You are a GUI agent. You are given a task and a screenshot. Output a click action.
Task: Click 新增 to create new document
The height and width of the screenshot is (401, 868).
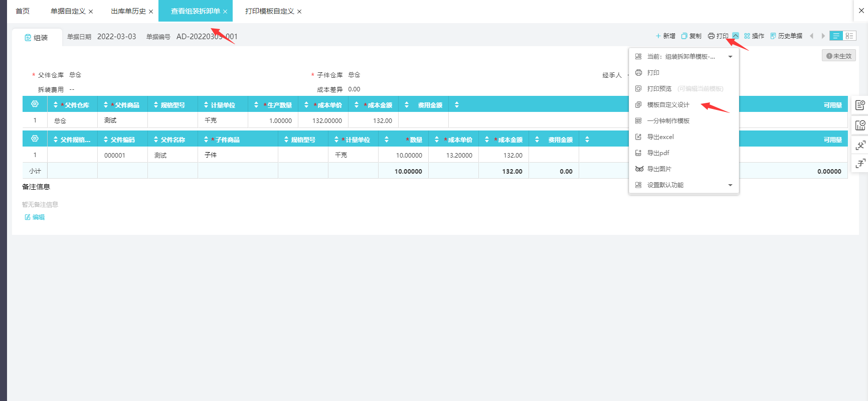point(665,36)
